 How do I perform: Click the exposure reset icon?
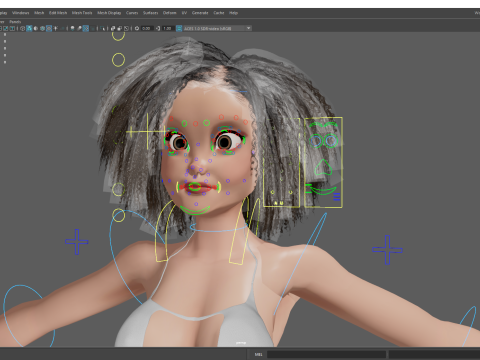coord(137,28)
